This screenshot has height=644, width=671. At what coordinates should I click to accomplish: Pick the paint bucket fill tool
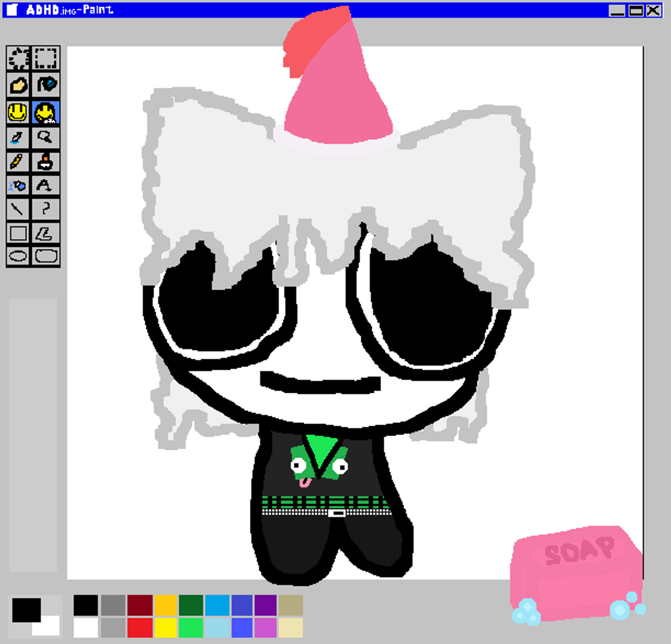(x=45, y=85)
